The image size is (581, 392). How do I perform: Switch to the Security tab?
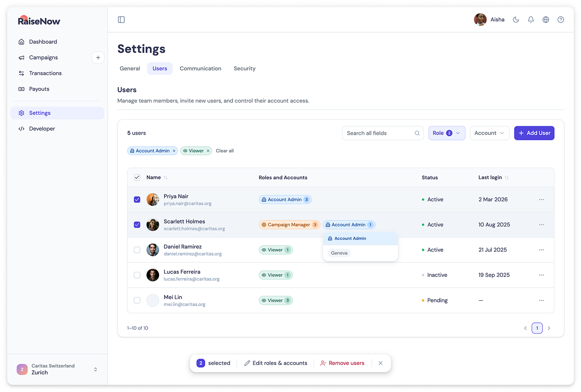pyautogui.click(x=244, y=69)
